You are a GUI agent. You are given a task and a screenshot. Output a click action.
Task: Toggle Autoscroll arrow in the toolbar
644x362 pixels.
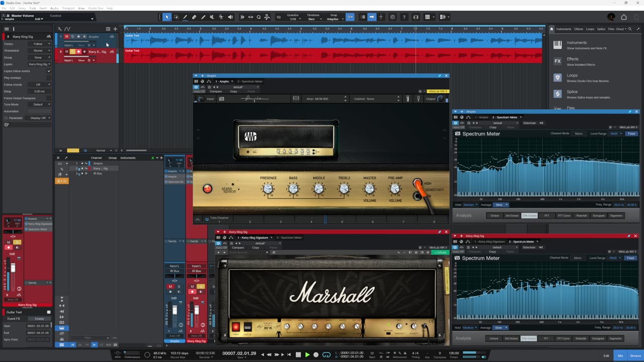[x=372, y=17]
